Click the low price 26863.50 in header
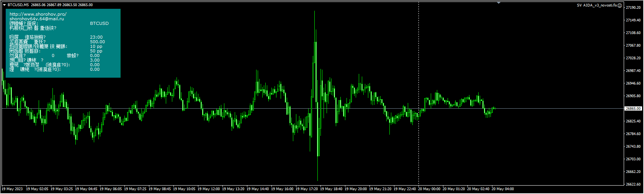Image resolution: width=644 pixels, height=194 pixels. [70, 5]
